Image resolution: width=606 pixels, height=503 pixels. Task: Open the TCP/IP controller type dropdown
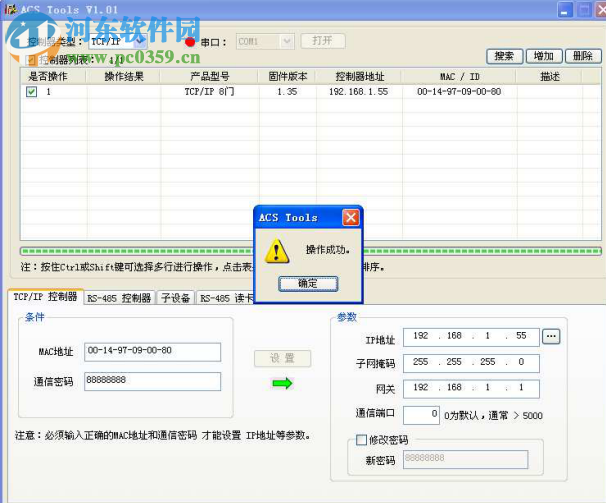(140, 41)
